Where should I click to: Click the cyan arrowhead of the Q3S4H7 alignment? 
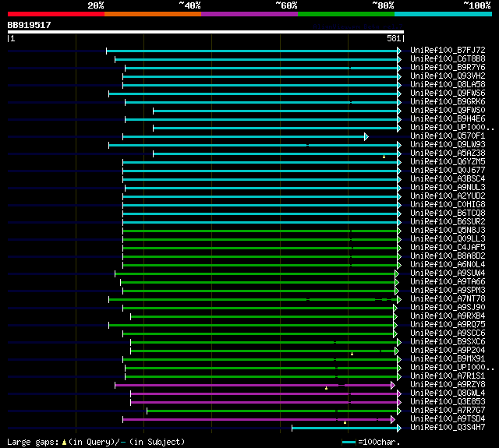399,429
